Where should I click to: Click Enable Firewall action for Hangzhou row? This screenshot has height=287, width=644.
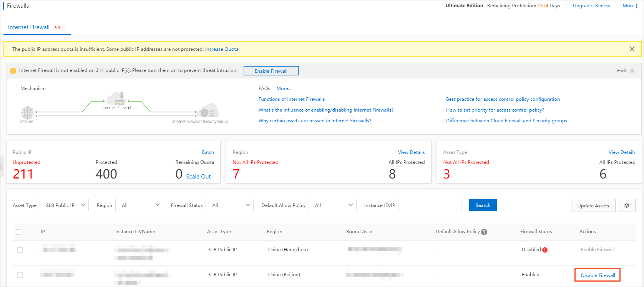[597, 250]
